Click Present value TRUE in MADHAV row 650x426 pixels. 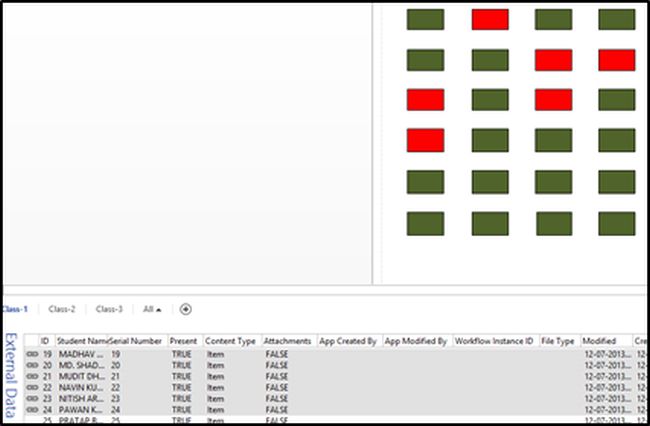(x=182, y=354)
